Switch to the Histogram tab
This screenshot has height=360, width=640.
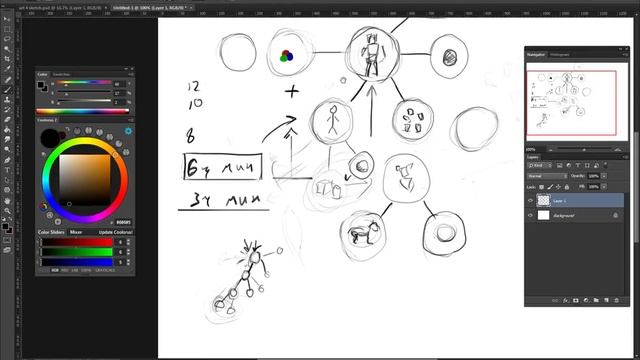point(560,55)
